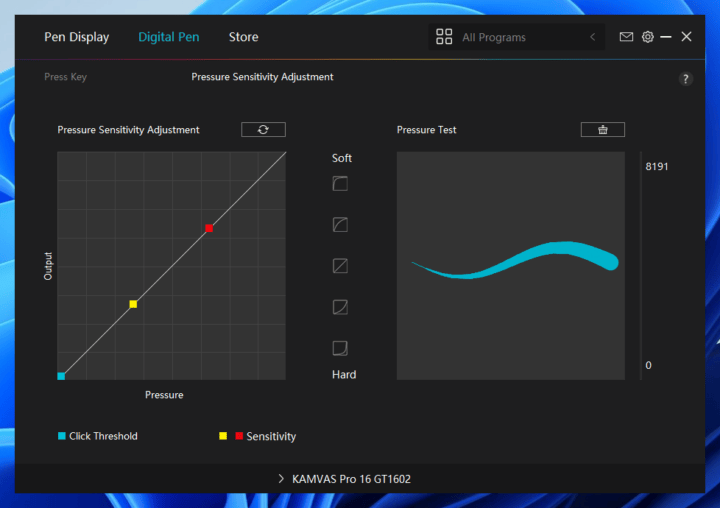The height and width of the screenshot is (508, 720).
Task: Click the red sensitivity control point
Action: 209,228
